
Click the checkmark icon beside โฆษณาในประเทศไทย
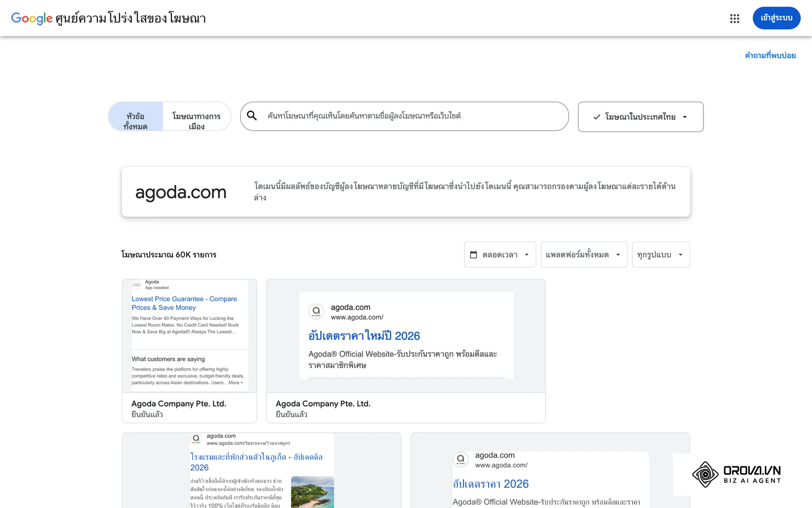(x=597, y=117)
